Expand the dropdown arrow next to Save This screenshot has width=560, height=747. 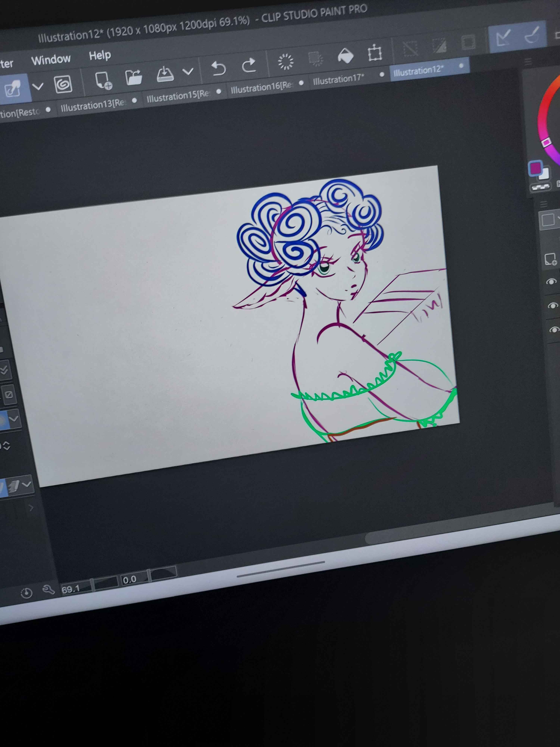point(188,71)
